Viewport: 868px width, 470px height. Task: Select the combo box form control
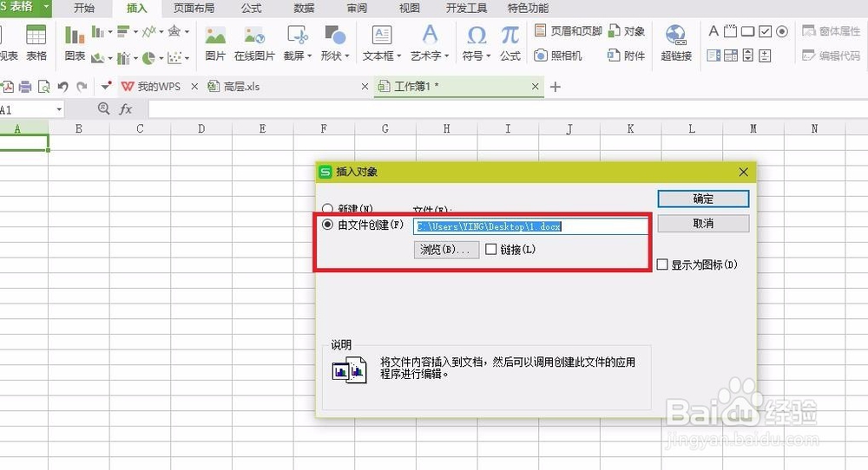tap(731, 55)
